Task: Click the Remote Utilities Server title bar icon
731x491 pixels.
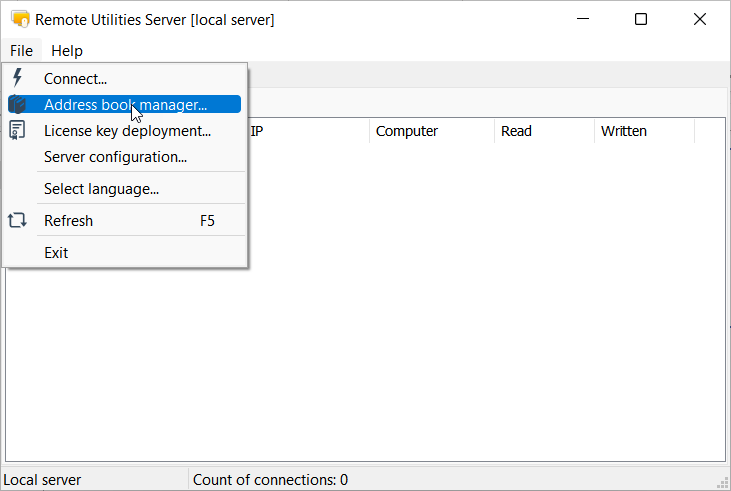Action: point(19,19)
